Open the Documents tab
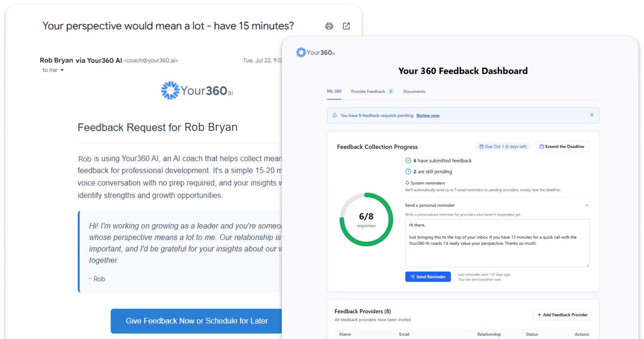The image size is (644, 339). point(414,92)
